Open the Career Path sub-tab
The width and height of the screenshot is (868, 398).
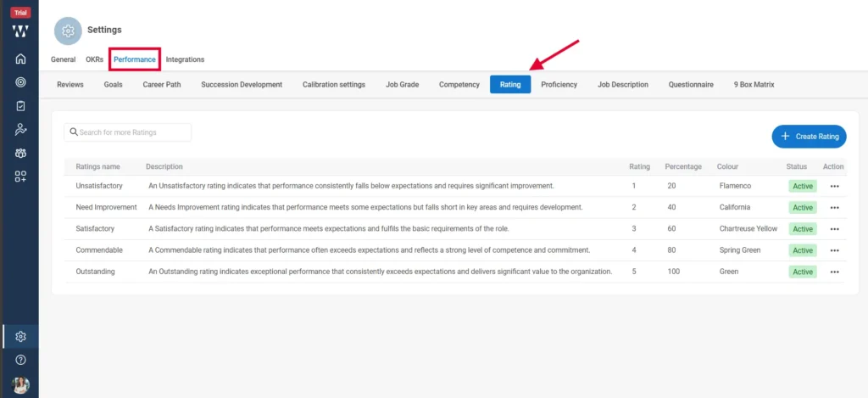pos(162,85)
